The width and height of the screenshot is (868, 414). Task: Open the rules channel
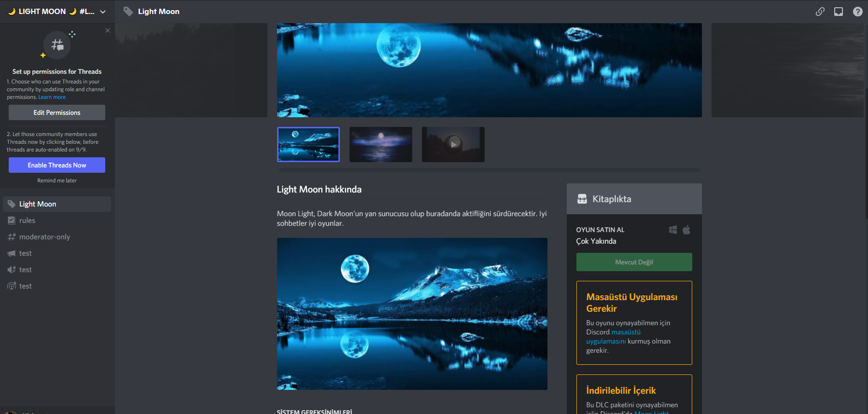[57, 221]
